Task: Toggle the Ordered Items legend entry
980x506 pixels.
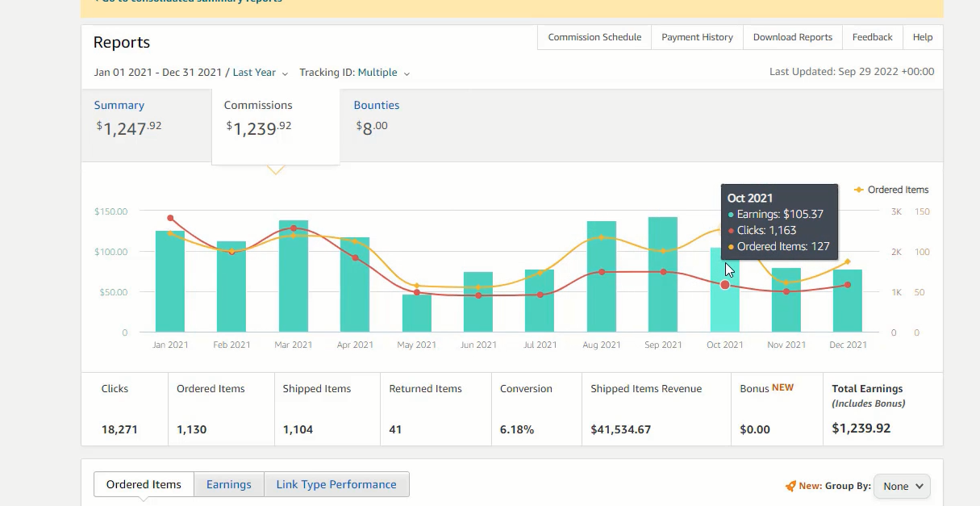Action: click(891, 190)
